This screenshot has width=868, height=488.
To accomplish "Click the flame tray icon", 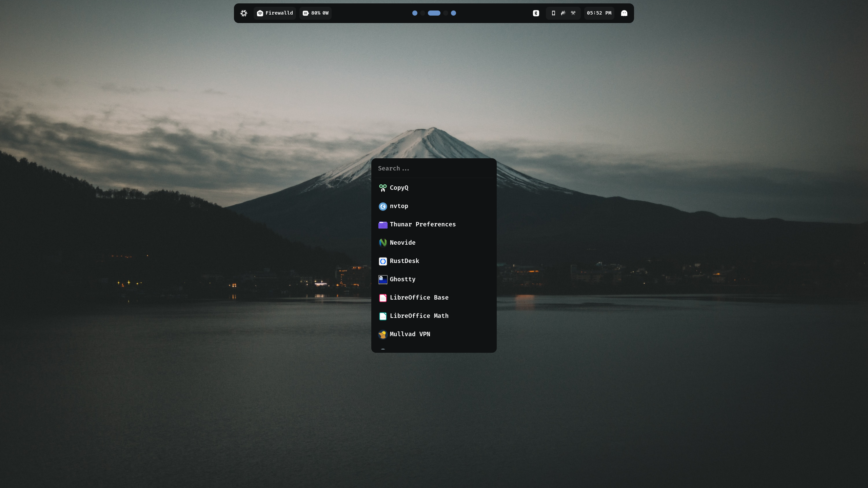I will click(x=563, y=13).
